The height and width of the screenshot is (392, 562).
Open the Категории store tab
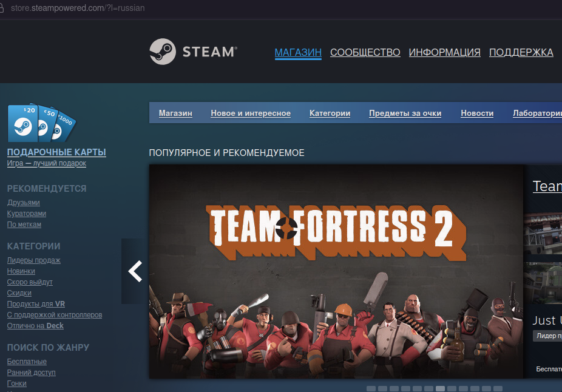point(330,113)
